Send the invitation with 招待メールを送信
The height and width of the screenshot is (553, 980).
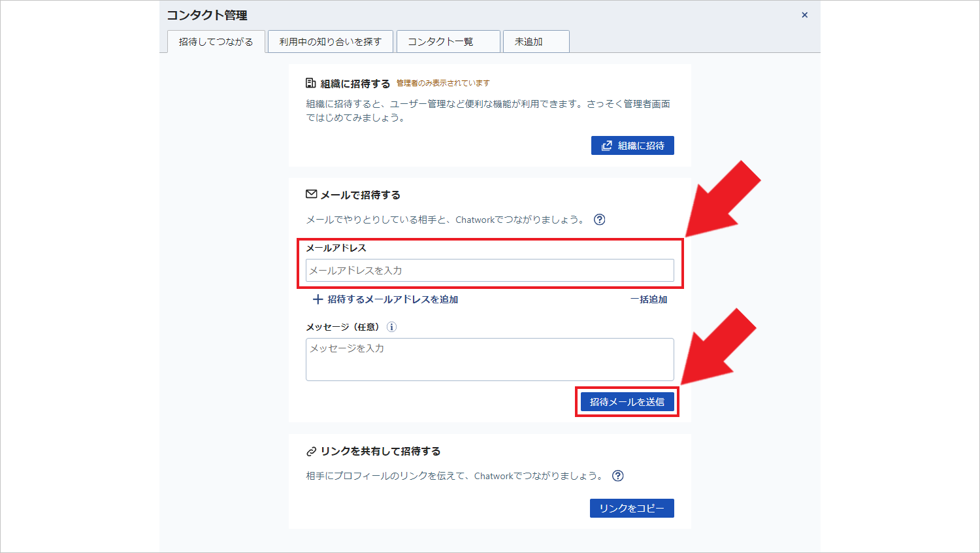click(627, 402)
